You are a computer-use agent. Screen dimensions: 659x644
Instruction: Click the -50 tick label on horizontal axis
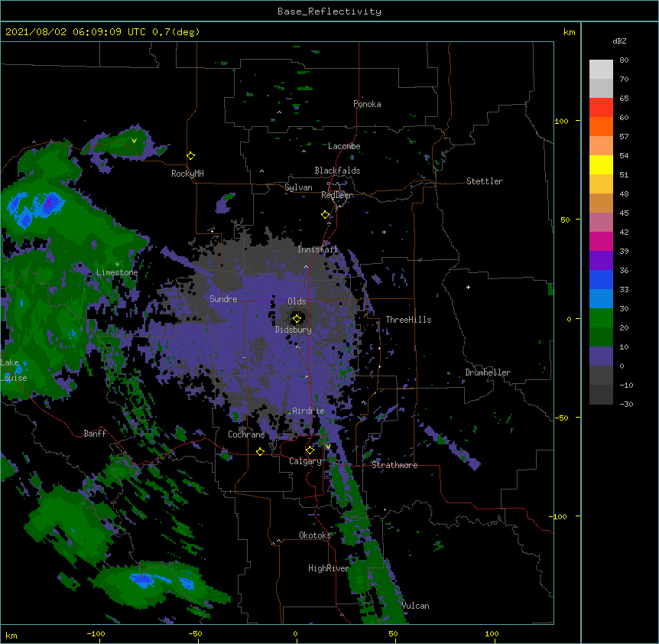[195, 634]
